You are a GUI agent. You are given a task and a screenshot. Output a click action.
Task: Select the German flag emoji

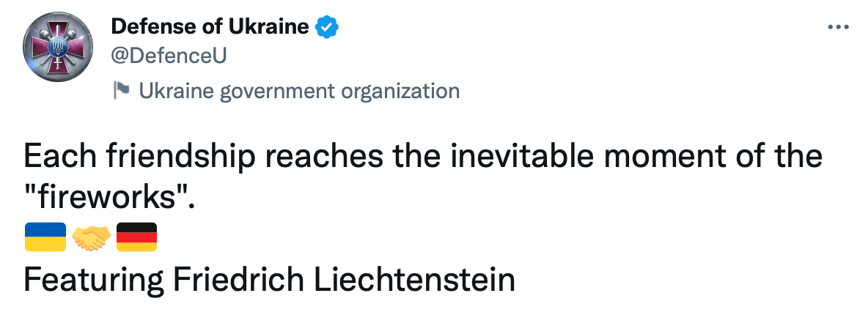point(137,237)
